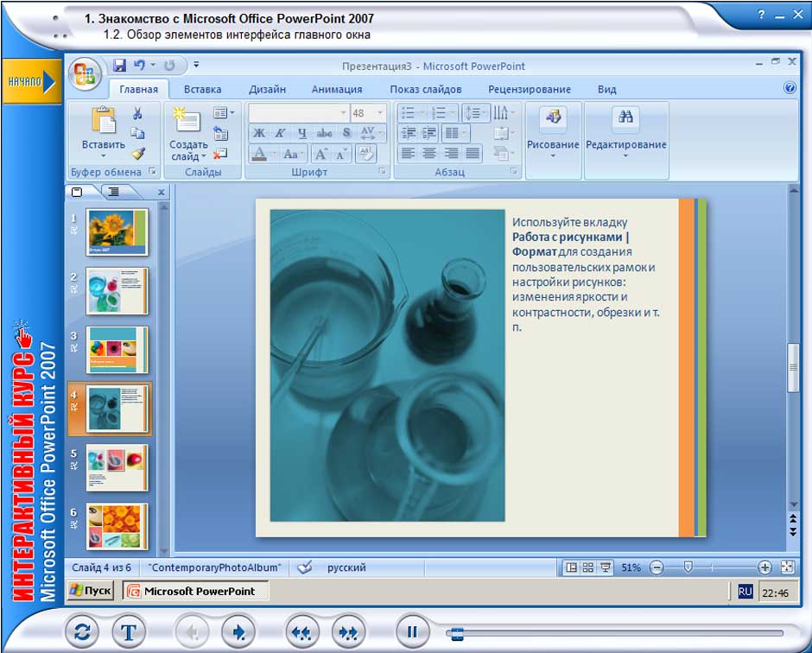Select the Format Painter brush
812x653 pixels.
(137, 153)
